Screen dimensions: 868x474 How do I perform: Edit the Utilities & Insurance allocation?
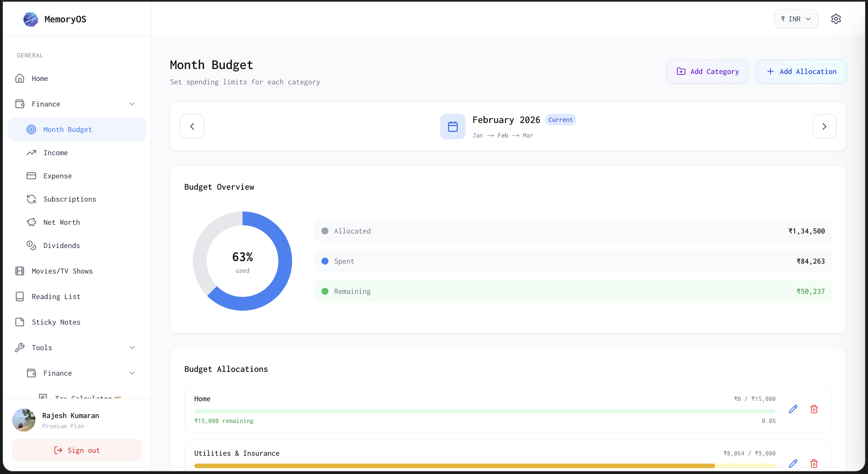pyautogui.click(x=793, y=464)
